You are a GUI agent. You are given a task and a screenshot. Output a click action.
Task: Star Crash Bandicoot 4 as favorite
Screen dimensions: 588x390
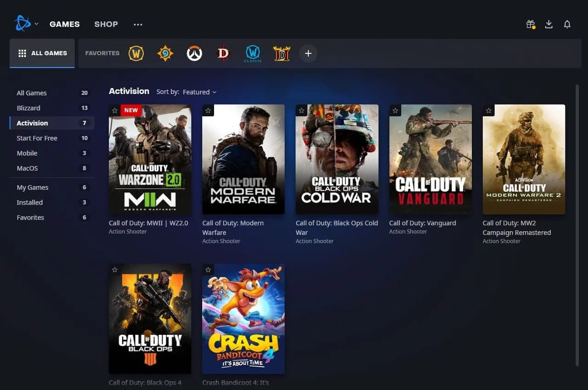coord(208,270)
